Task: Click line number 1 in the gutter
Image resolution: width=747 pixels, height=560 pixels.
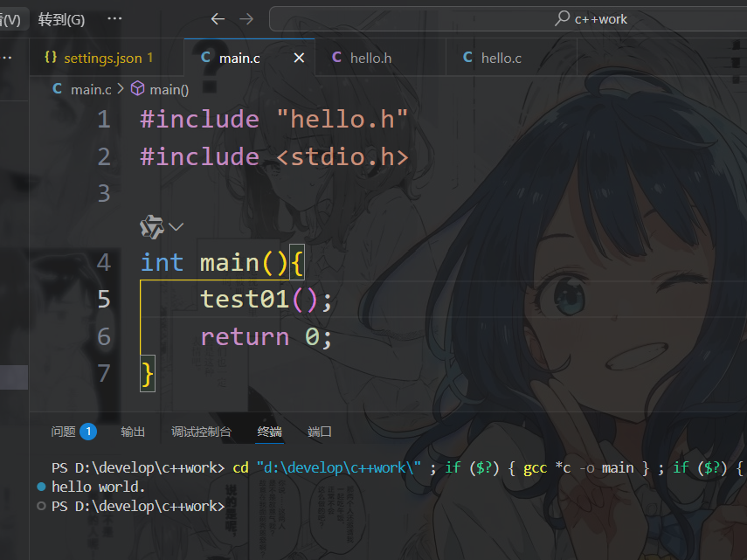Action: pos(104,119)
